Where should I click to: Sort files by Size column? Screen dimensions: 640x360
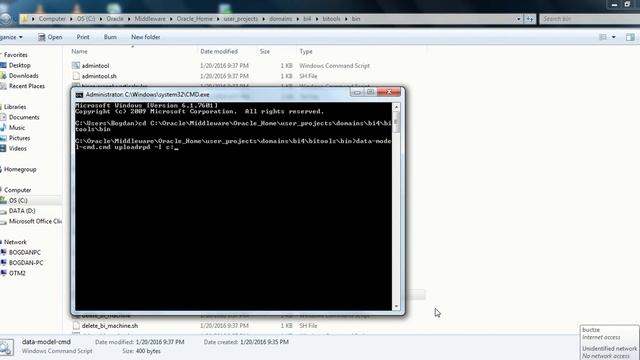tap(264, 51)
